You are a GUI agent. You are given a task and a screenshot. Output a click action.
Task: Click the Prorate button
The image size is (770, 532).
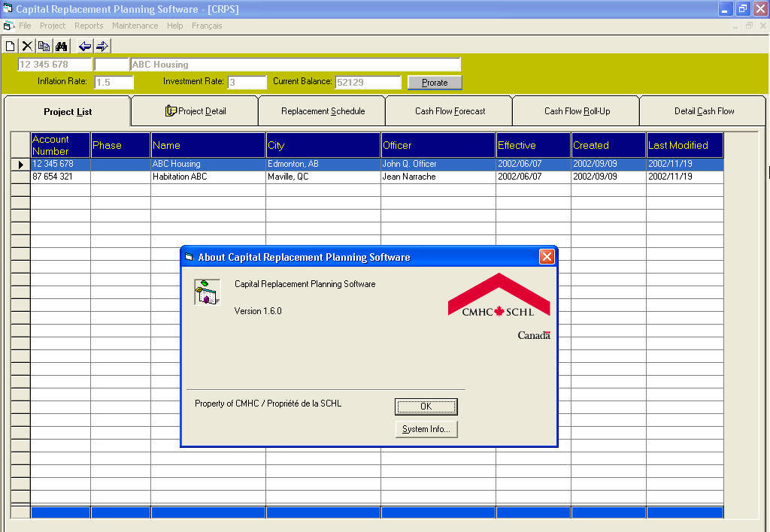point(435,83)
